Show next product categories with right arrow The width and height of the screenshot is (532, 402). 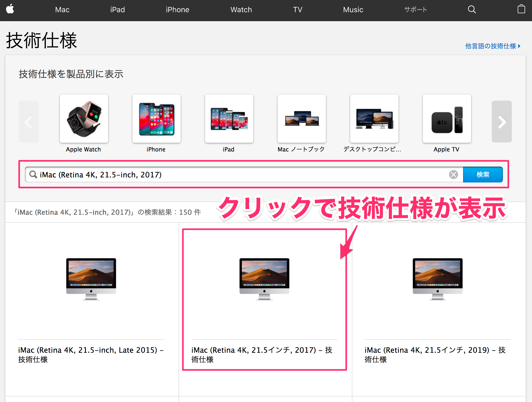coord(502,122)
